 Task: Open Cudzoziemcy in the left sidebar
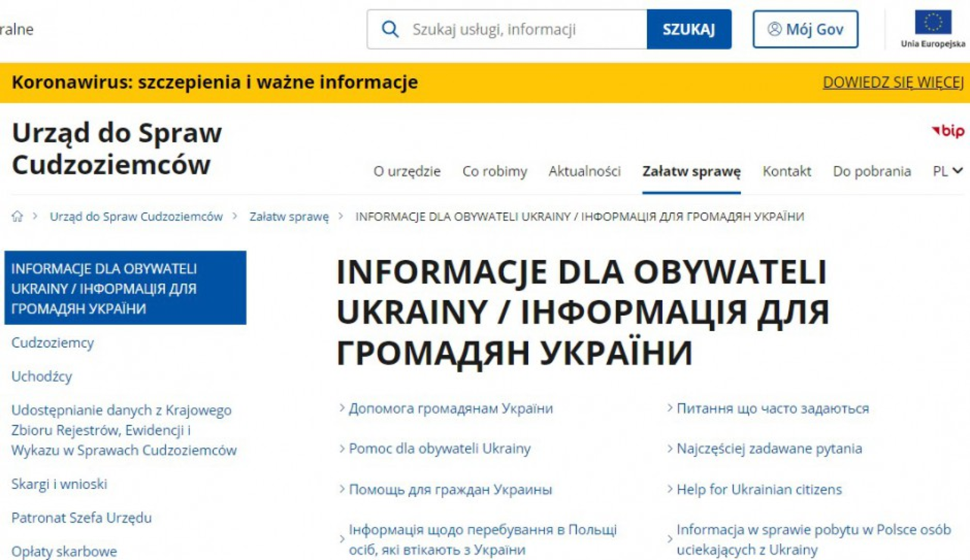(x=53, y=343)
